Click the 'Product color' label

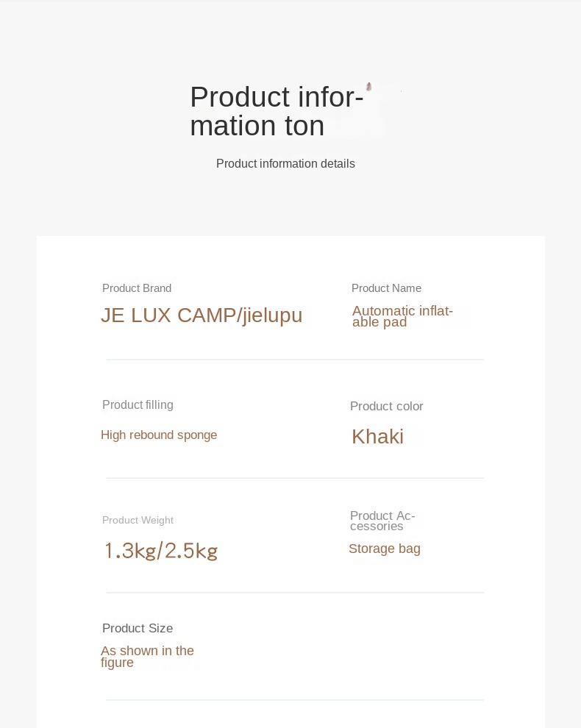386,406
